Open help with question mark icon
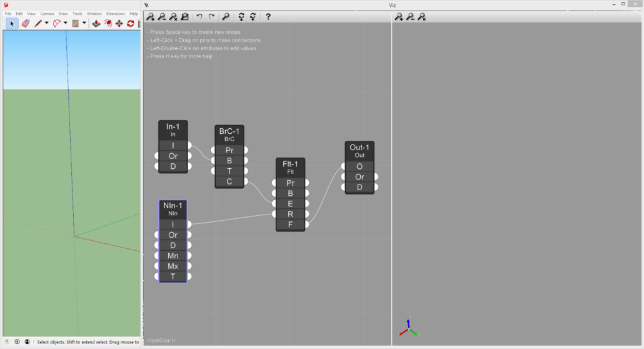 pyautogui.click(x=268, y=17)
